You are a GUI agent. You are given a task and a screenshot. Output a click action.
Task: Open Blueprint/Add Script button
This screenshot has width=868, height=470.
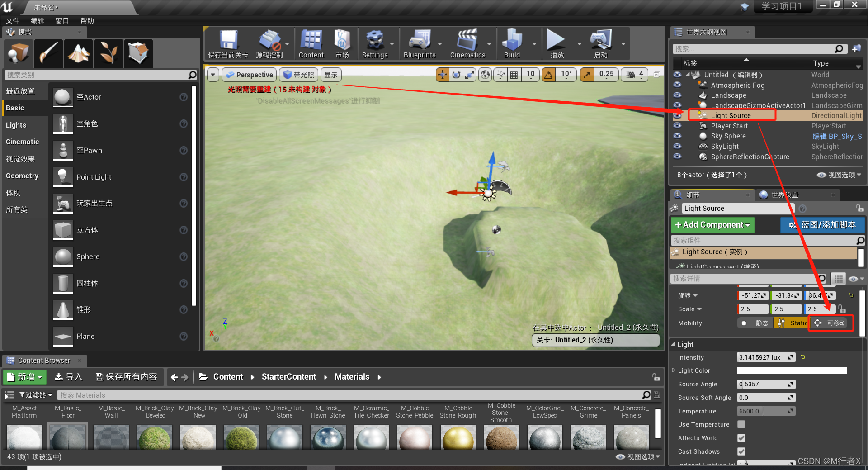click(x=822, y=225)
